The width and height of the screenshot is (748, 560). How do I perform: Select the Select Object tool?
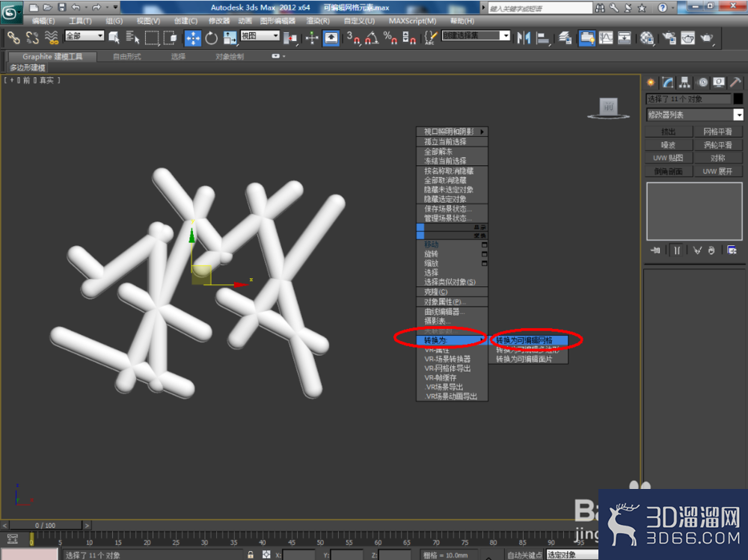(x=114, y=37)
